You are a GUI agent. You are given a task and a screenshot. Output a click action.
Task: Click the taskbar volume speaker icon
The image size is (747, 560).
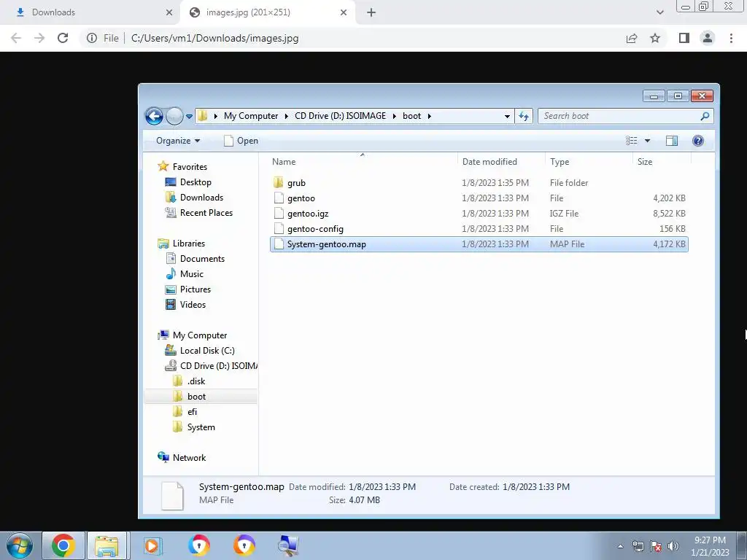[673, 545]
